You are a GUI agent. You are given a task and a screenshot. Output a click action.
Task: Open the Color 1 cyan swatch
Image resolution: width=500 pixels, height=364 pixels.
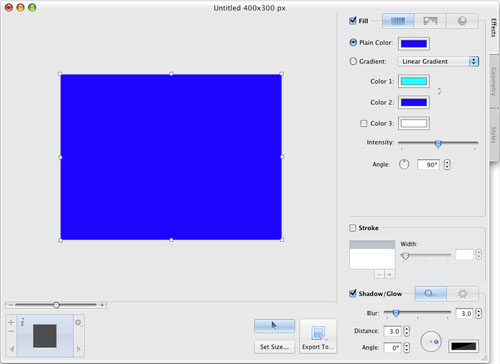pyautogui.click(x=414, y=81)
